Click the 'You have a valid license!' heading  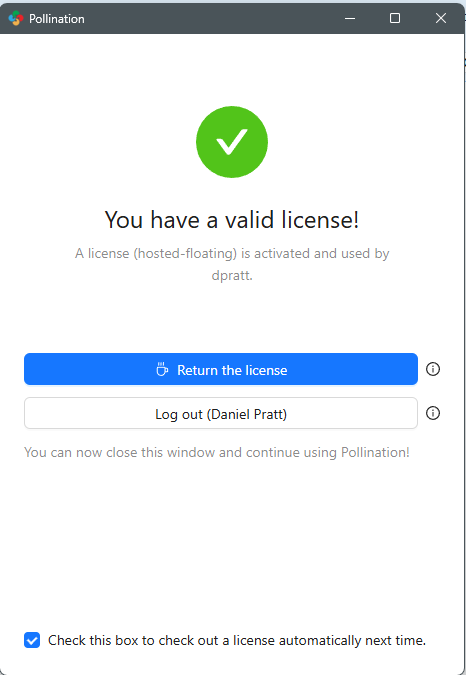pyautogui.click(x=232, y=220)
